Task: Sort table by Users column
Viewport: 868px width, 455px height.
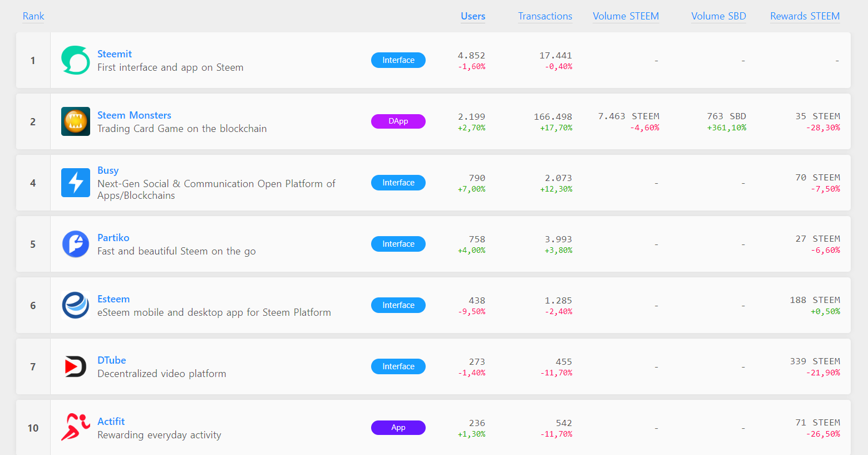Action: (x=473, y=16)
